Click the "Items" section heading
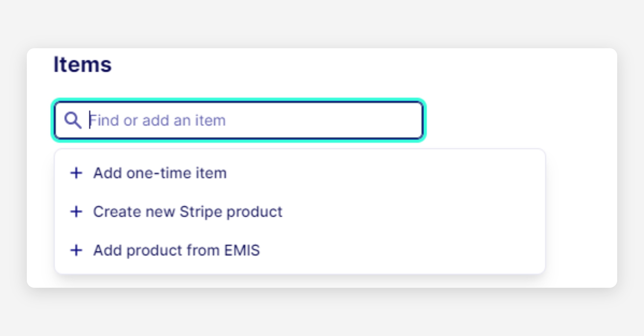Viewport: 644px width, 336px height. coord(82,65)
